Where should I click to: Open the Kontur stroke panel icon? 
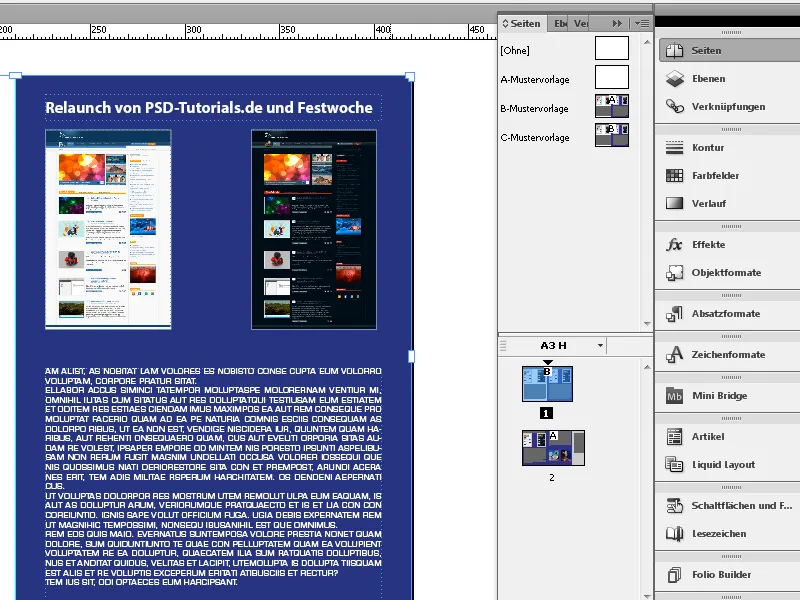tap(674, 147)
